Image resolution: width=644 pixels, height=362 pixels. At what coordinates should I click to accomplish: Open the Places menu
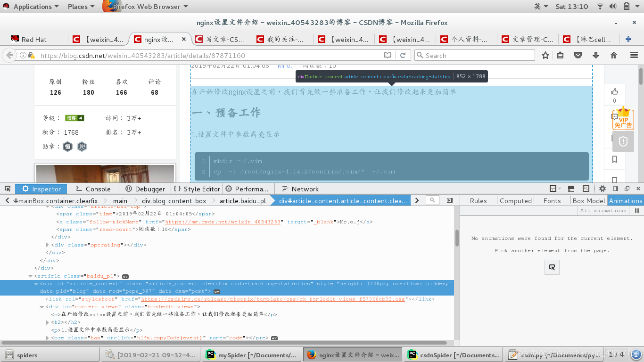coord(81,7)
